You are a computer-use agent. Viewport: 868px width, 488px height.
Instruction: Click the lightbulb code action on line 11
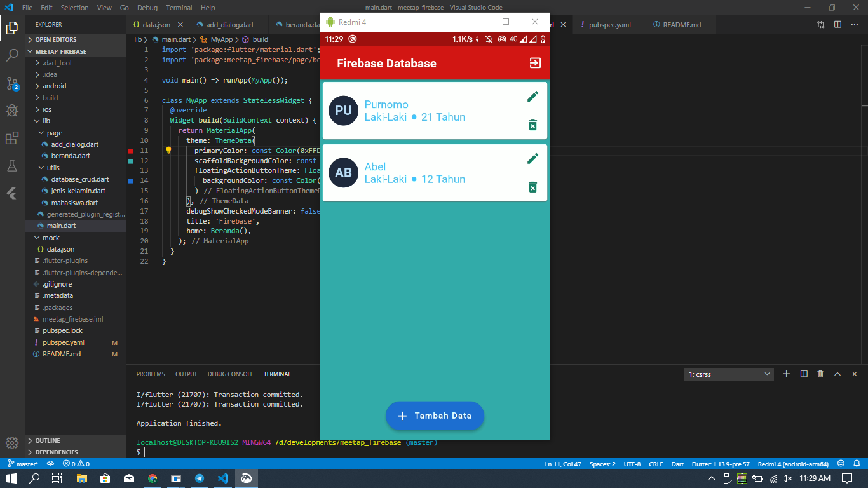[169, 151]
